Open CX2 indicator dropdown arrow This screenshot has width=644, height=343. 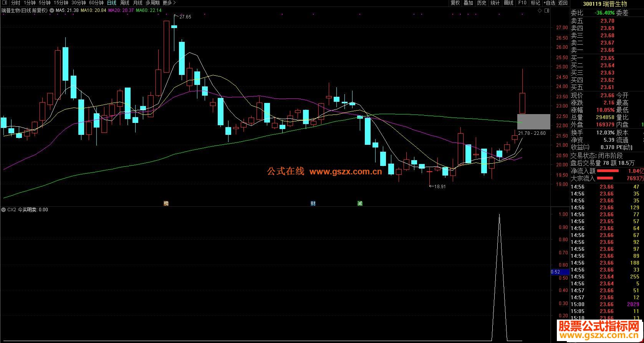pyautogui.click(x=3, y=210)
